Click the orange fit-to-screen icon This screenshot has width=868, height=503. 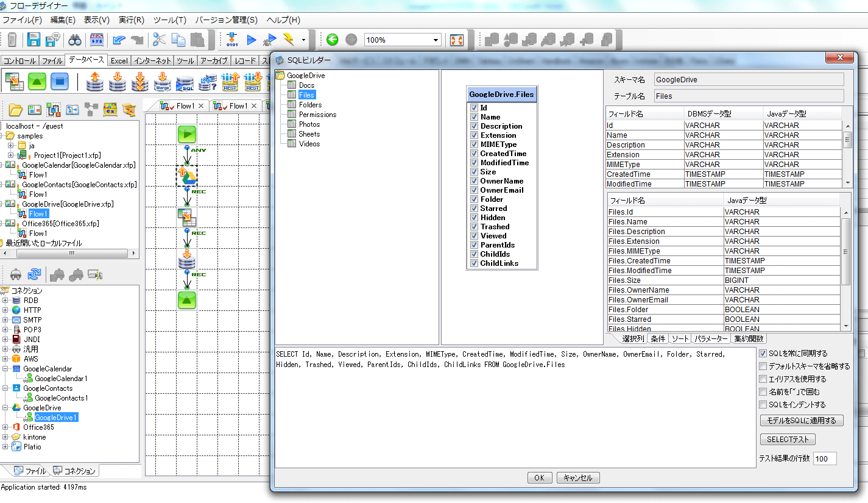456,40
